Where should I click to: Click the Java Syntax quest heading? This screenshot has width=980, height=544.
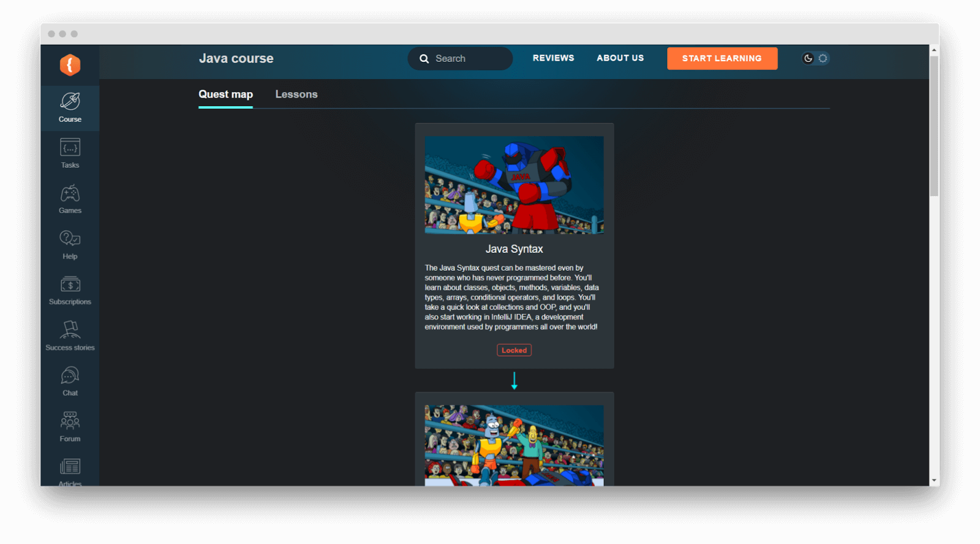coord(514,249)
